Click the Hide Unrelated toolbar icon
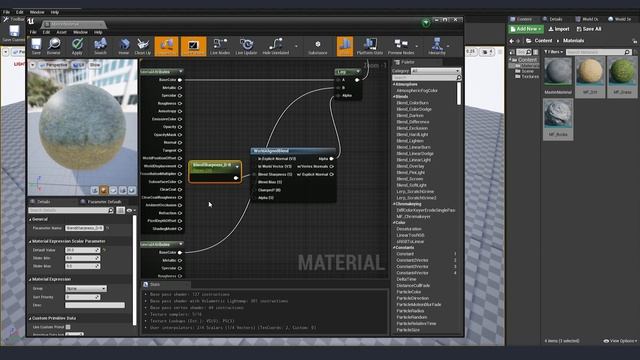Screen dimensions: 640x360 (x=276, y=46)
